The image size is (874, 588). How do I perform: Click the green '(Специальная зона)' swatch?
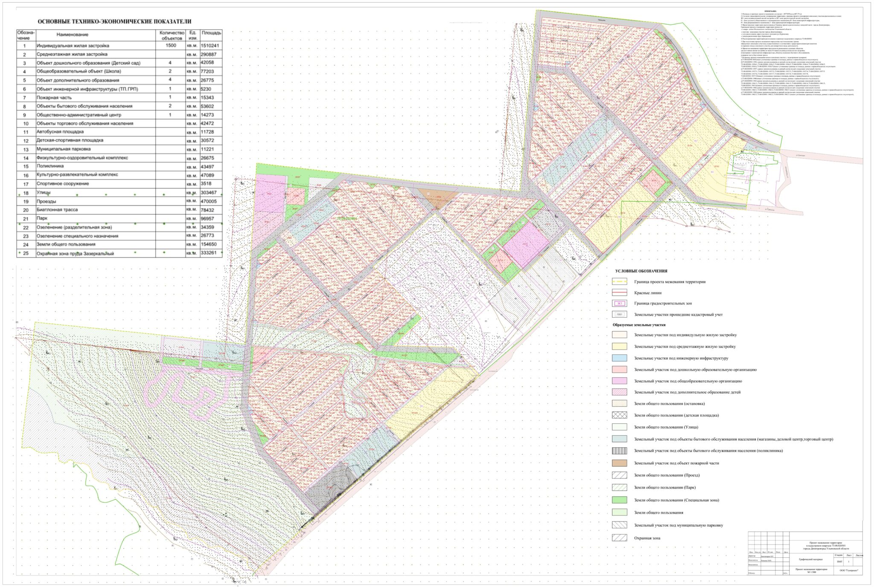click(619, 500)
